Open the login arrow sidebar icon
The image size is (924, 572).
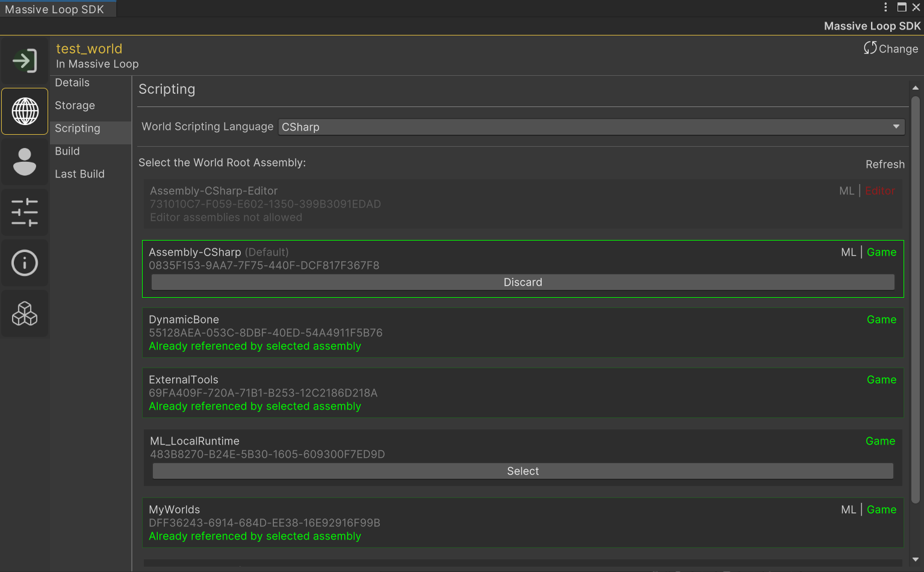coord(25,61)
